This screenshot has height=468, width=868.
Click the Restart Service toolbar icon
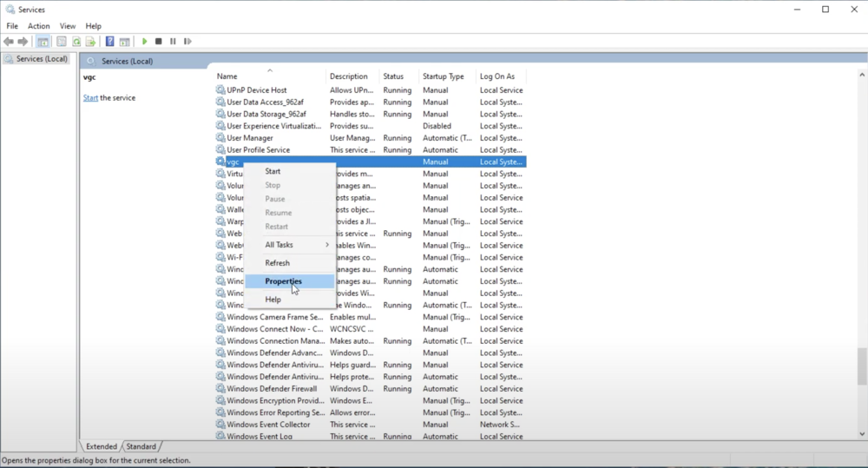pos(187,42)
